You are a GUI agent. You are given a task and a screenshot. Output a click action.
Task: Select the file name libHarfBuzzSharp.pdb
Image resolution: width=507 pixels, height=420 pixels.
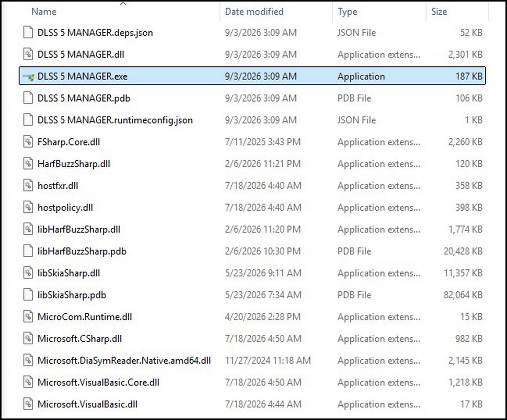(82, 251)
